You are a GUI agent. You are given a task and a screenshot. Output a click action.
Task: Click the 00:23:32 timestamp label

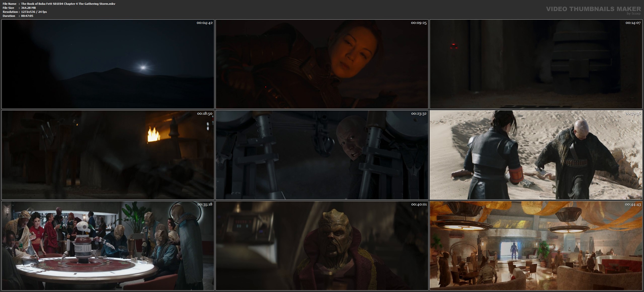(419, 114)
